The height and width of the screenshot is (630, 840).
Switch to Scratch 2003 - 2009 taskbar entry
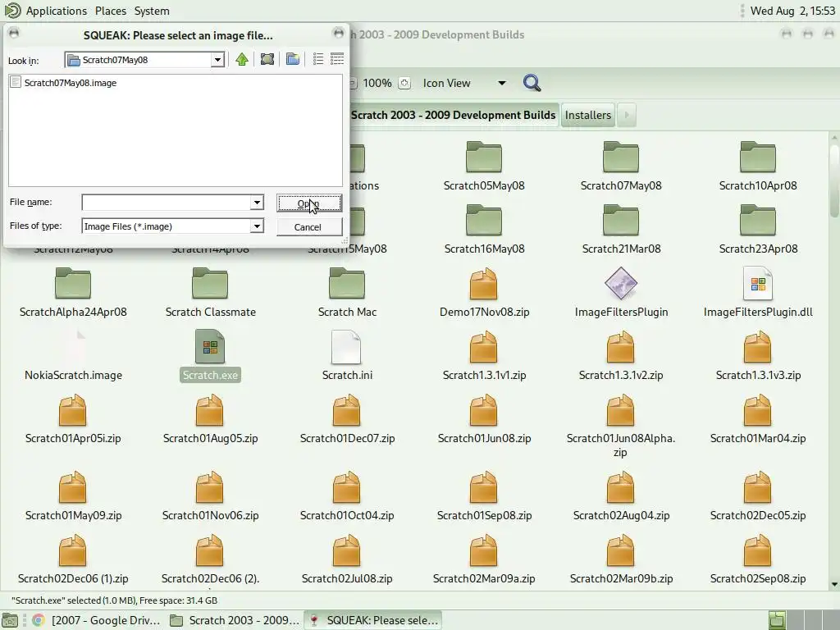click(235, 620)
